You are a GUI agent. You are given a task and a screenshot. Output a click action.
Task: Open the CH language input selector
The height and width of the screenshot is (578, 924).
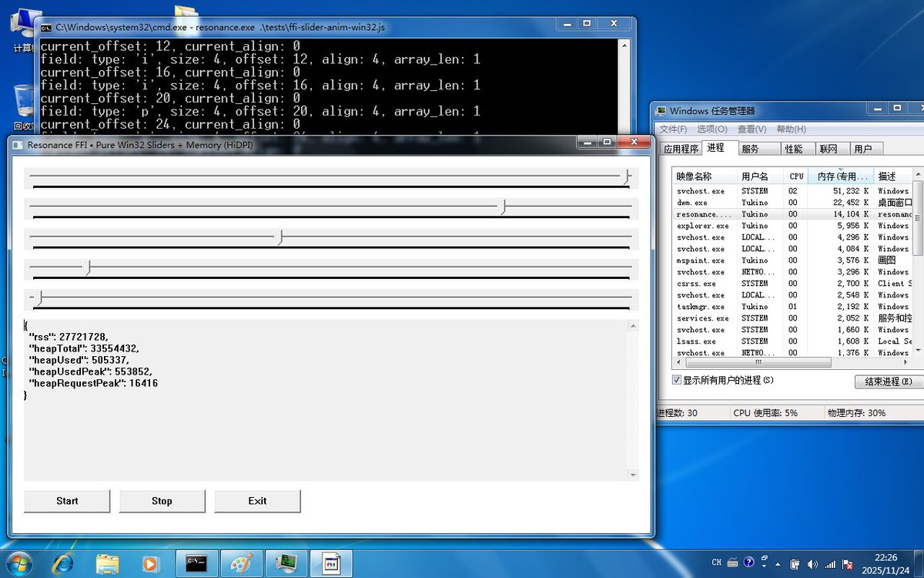(716, 563)
